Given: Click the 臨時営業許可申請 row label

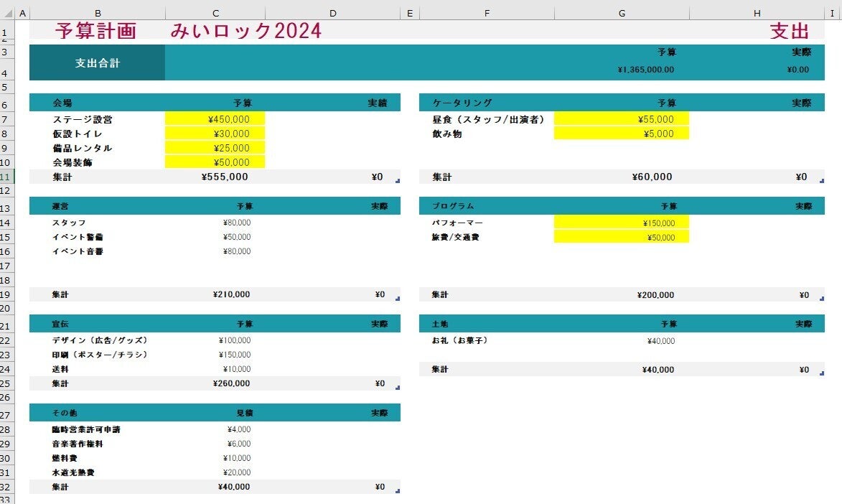Looking at the screenshot, I should (87, 429).
